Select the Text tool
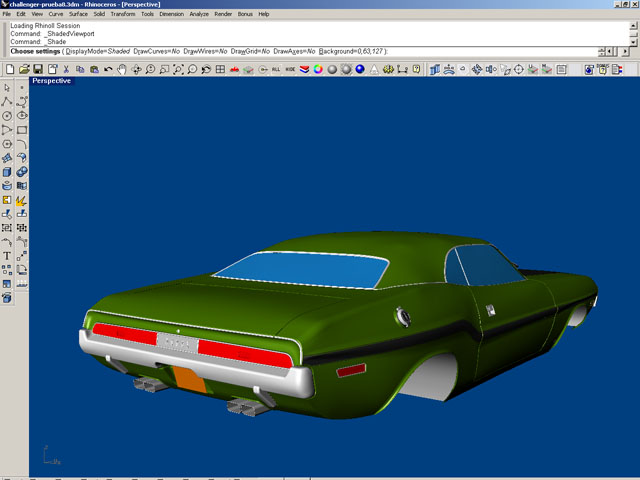 7,256
